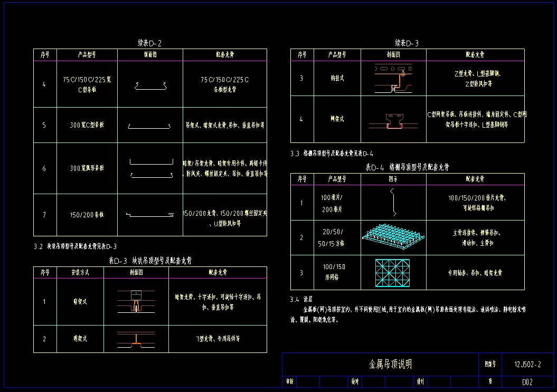Select the 3.4 涂层 section heading
Viewport: 557px width, 392px height.
302,299
